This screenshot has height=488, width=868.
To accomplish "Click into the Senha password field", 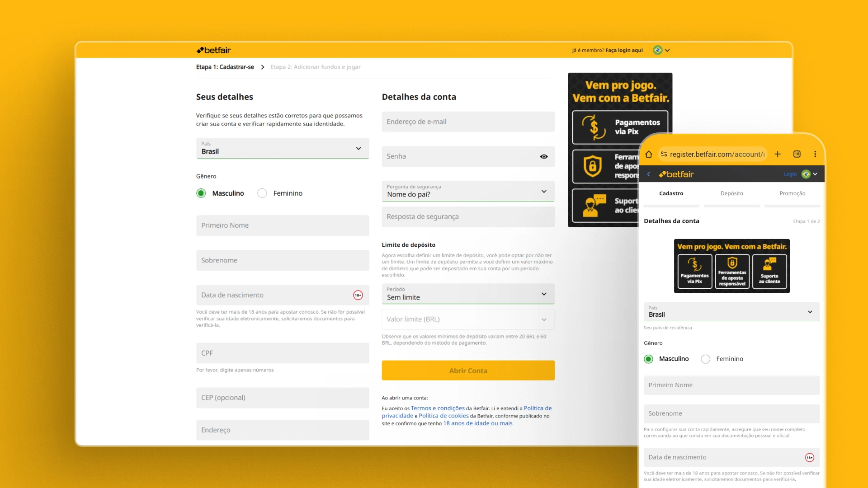I will [x=468, y=156].
